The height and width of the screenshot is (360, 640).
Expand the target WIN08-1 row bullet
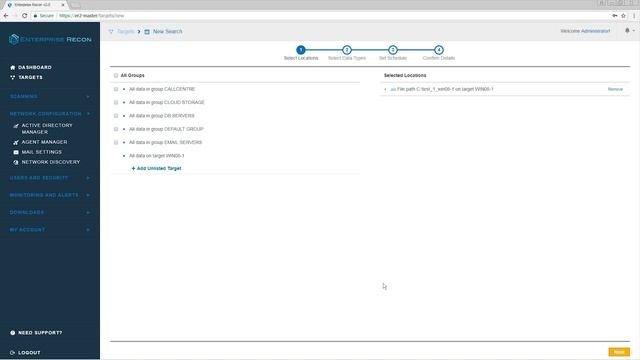[x=124, y=156]
